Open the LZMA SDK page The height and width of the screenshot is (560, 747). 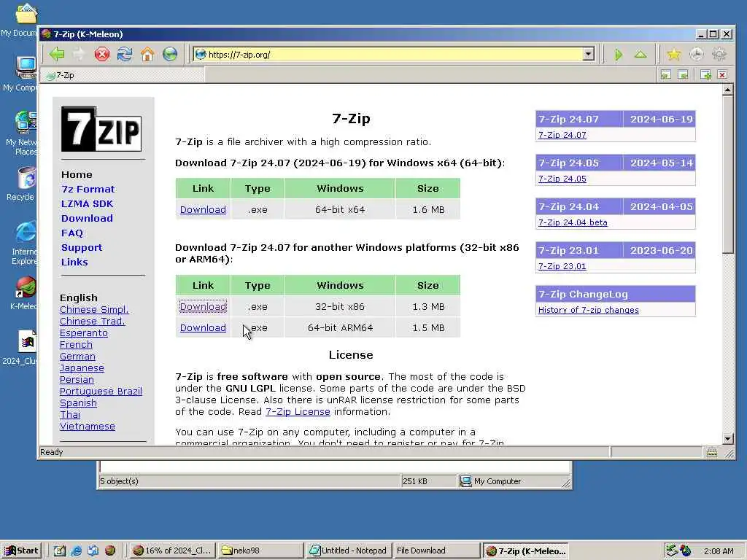click(x=88, y=204)
